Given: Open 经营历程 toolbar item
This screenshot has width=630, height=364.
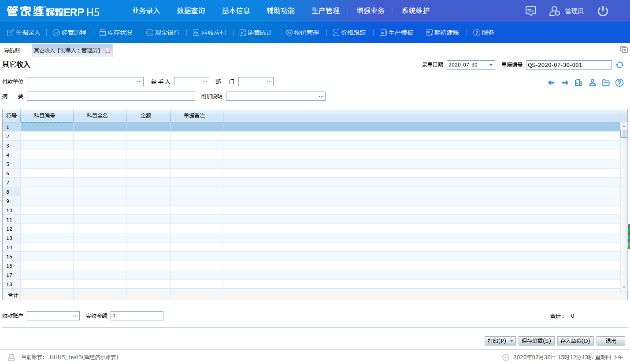Looking at the screenshot, I should 70,33.
